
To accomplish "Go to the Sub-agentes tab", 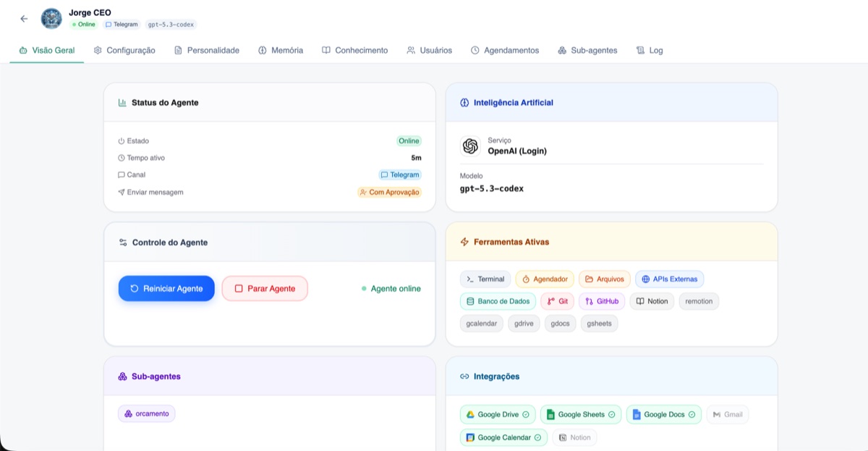I will pyautogui.click(x=587, y=51).
